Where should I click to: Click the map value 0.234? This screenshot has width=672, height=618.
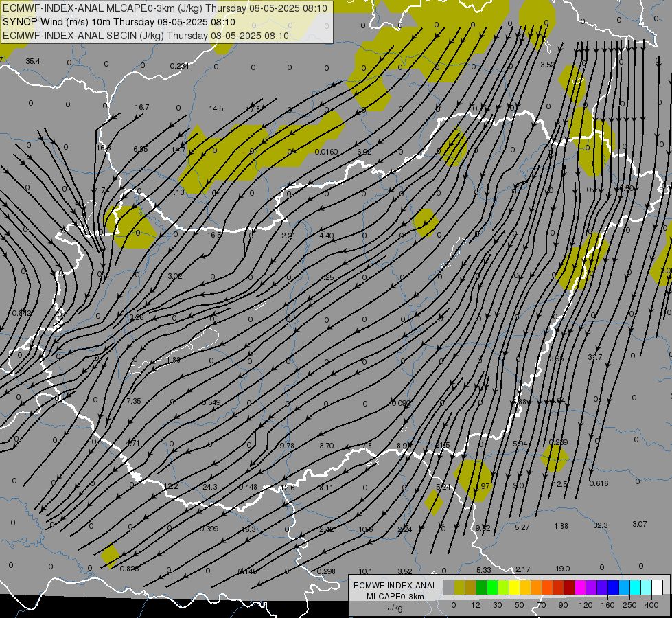pos(179,66)
